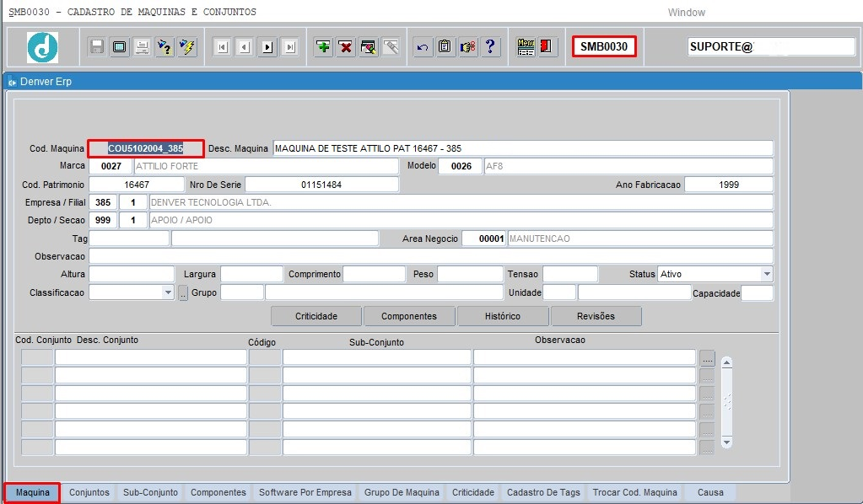The width and height of the screenshot is (863, 504).
Task: Click the Largura field
Action: 251,274
